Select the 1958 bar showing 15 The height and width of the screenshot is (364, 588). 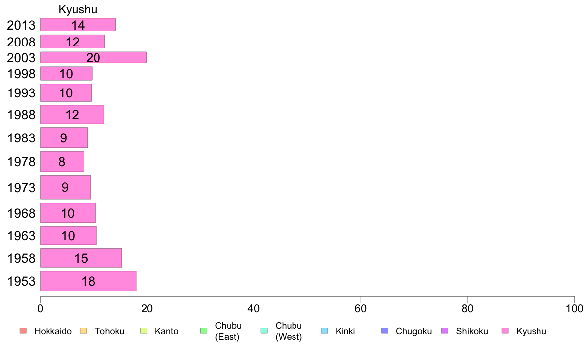[81, 258]
